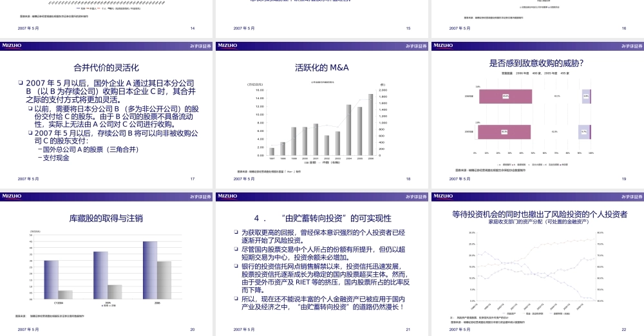Click subtitle 家庭收支部门的资产分配

538,222
